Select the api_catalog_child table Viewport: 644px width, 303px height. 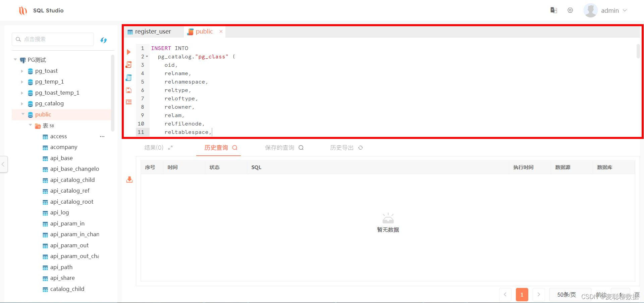[72, 180]
